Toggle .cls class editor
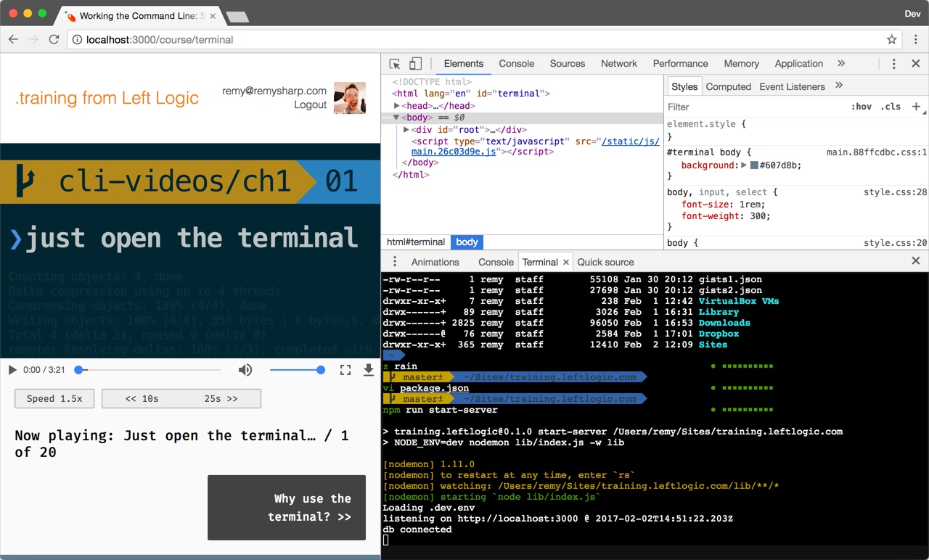This screenshot has height=560, width=929. 891,107
